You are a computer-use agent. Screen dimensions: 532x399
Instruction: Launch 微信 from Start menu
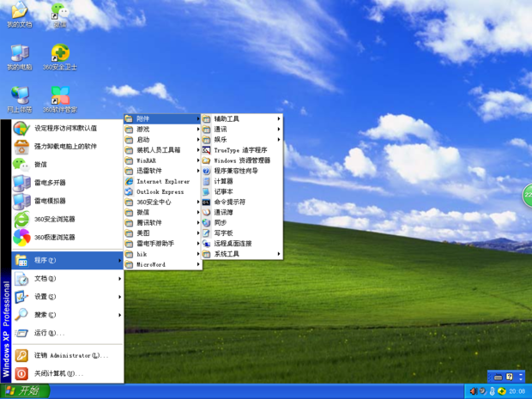click(67, 165)
